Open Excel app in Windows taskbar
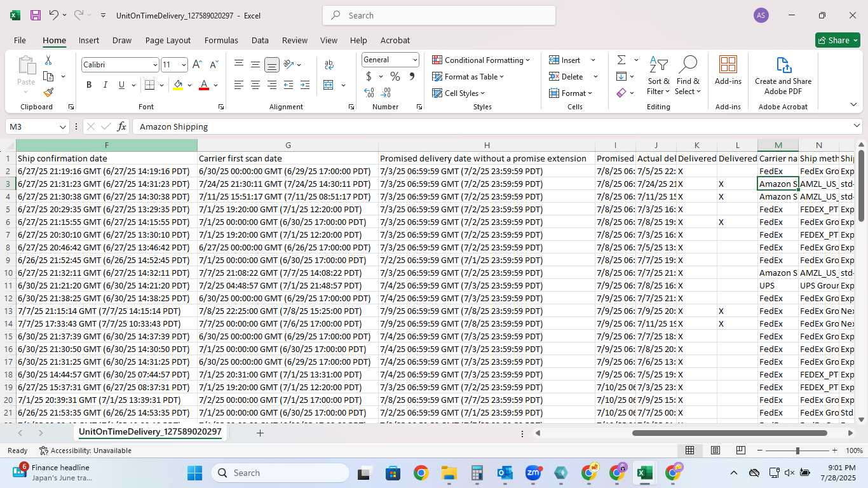The height and width of the screenshot is (488, 868). (644, 473)
